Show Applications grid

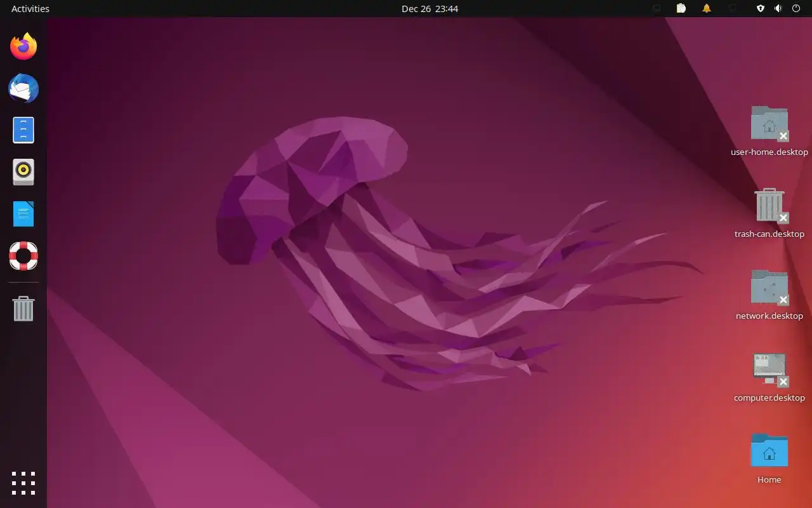click(x=23, y=483)
